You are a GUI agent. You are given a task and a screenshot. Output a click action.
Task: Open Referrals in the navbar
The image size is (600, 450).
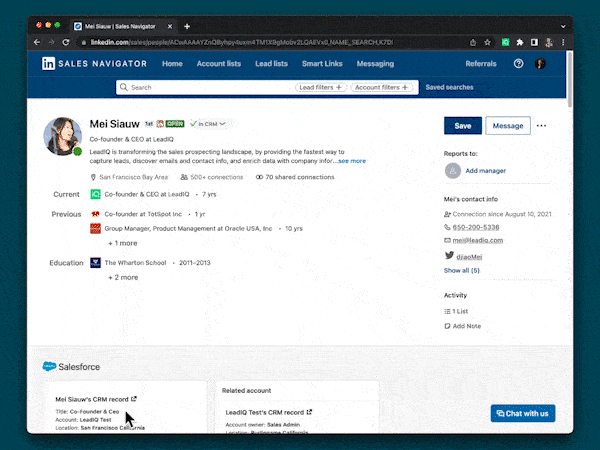pyautogui.click(x=481, y=64)
